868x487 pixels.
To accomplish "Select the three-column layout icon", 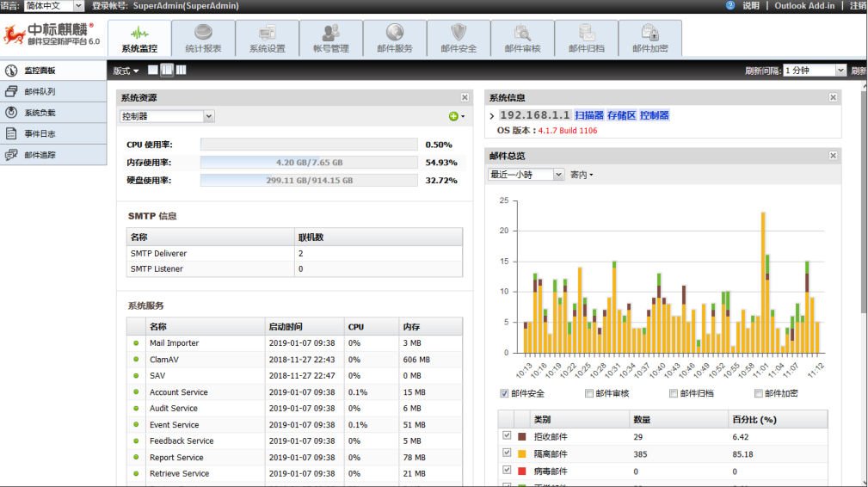I will pos(181,71).
